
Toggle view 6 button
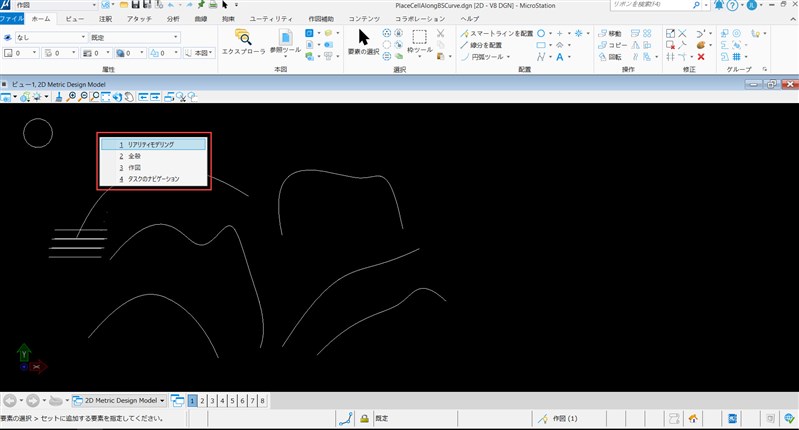coord(243,400)
